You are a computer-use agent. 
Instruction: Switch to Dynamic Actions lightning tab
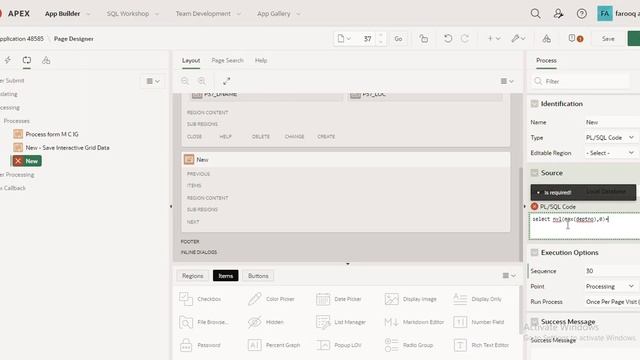pyautogui.click(x=8, y=60)
